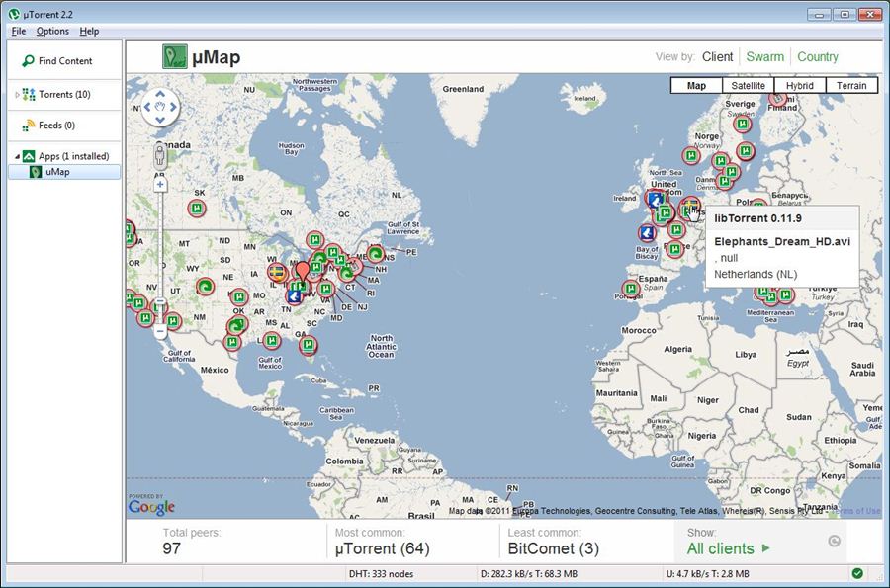Expand the Torrents tree node
The width and height of the screenshot is (890, 588).
pos(17,95)
